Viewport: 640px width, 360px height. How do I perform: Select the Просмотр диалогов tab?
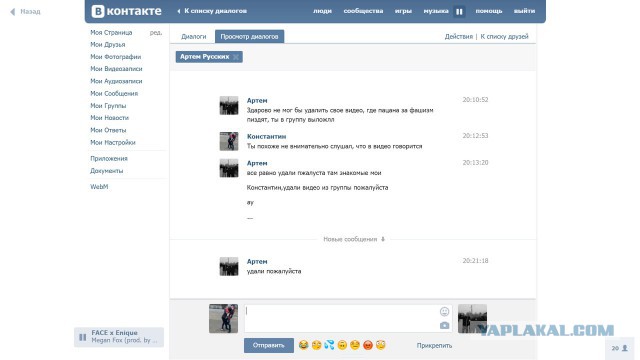pos(249,36)
